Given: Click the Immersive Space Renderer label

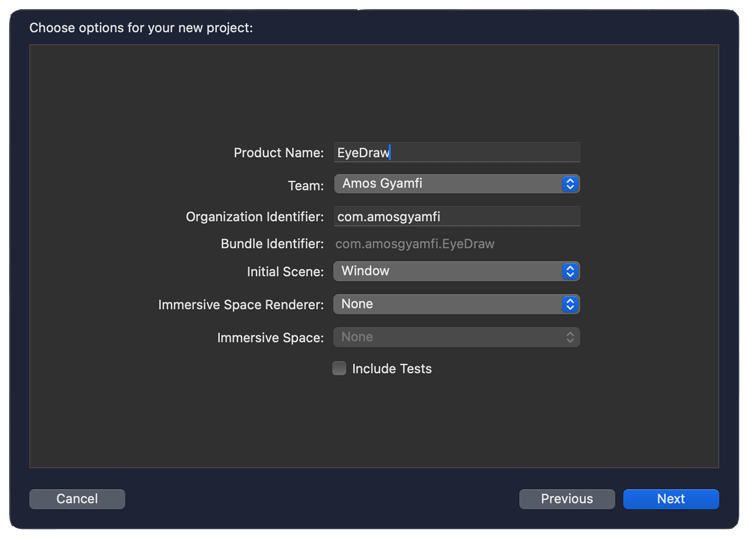Looking at the screenshot, I should 241,305.
